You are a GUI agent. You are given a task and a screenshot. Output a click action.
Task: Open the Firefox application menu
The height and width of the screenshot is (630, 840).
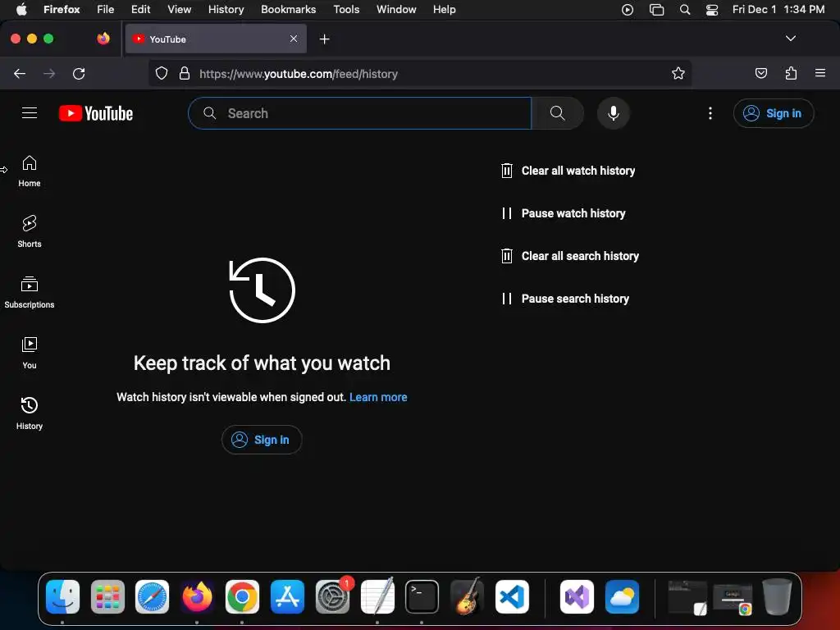point(820,73)
